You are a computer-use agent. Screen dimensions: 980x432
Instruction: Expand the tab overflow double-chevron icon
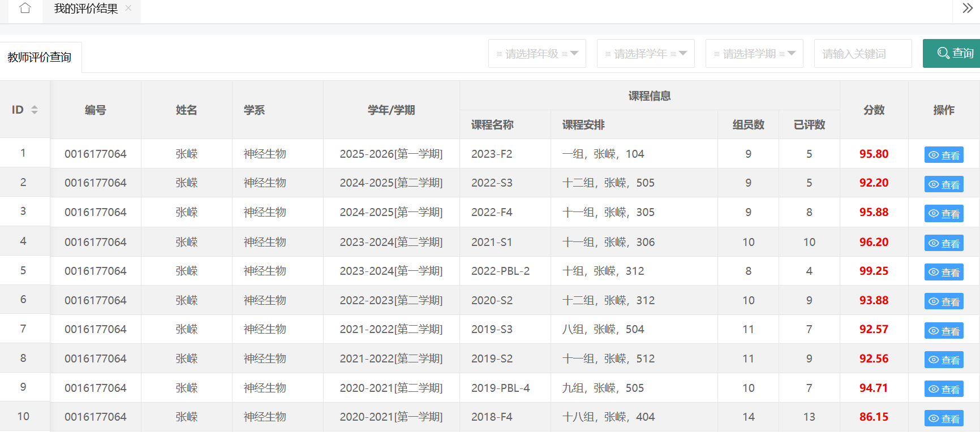[x=968, y=8]
